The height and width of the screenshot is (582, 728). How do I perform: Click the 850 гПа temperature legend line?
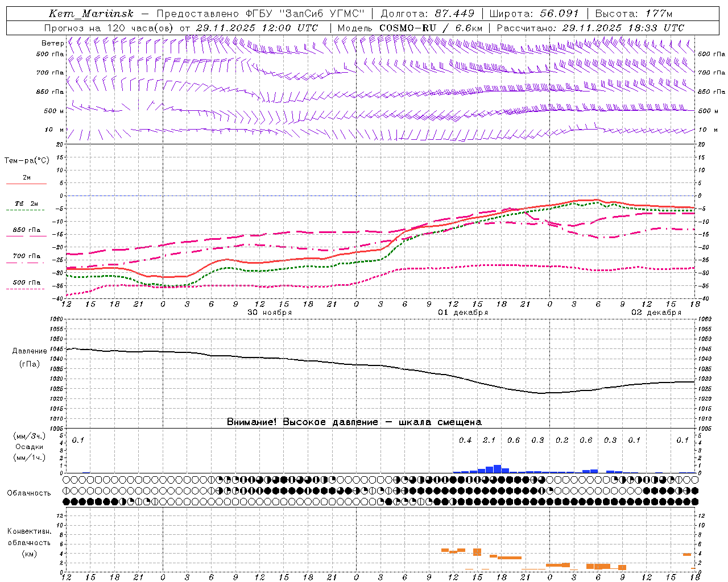click(26, 236)
